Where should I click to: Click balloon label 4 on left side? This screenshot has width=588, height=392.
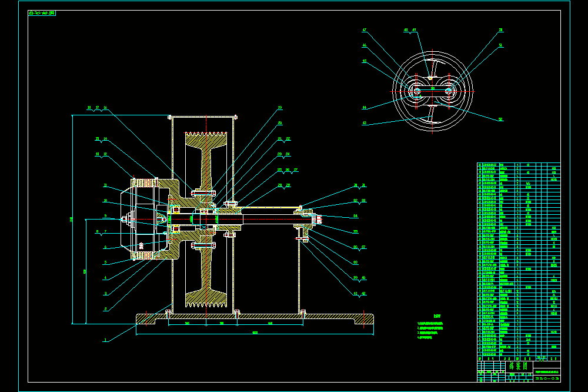click(x=105, y=278)
